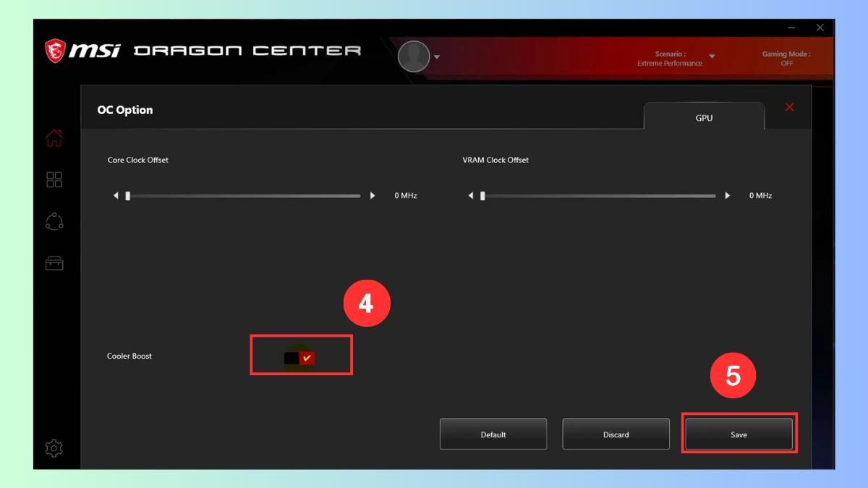
Task: Click the Discard button
Action: (x=616, y=435)
